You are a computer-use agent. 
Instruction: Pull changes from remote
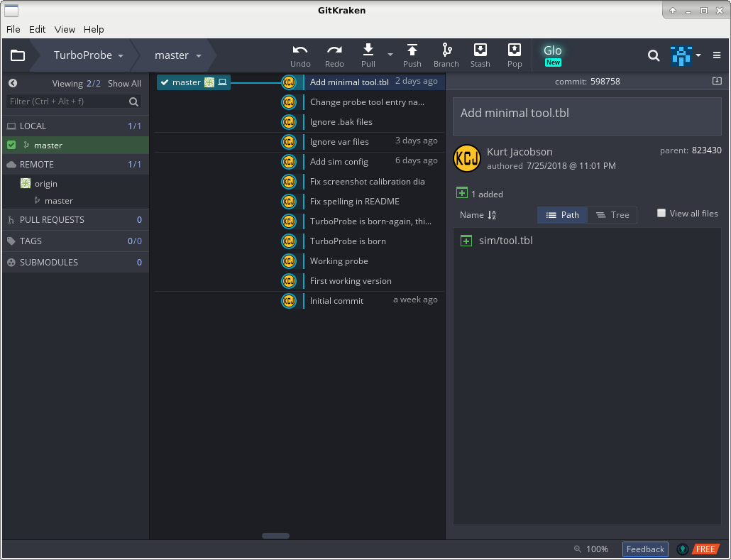click(x=368, y=55)
